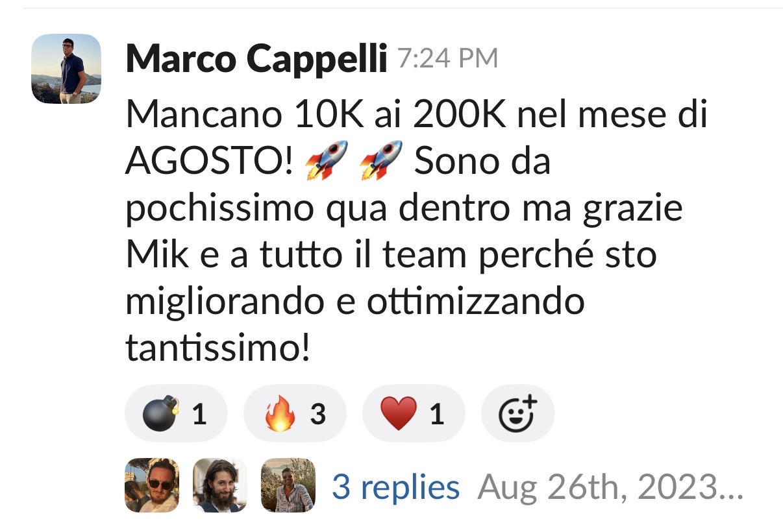This screenshot has height=532, width=783.
Task: Click the fire reaction count number 3
Action: coord(317,414)
